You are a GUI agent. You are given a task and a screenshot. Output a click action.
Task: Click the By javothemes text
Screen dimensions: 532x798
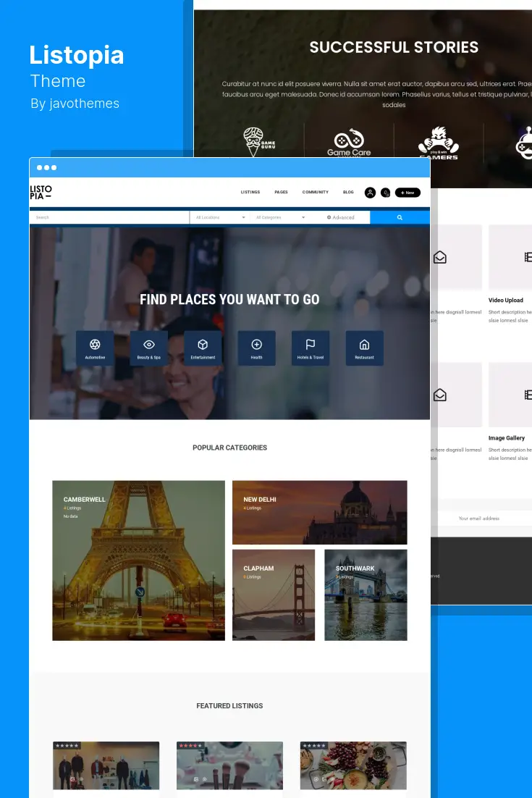point(75,104)
